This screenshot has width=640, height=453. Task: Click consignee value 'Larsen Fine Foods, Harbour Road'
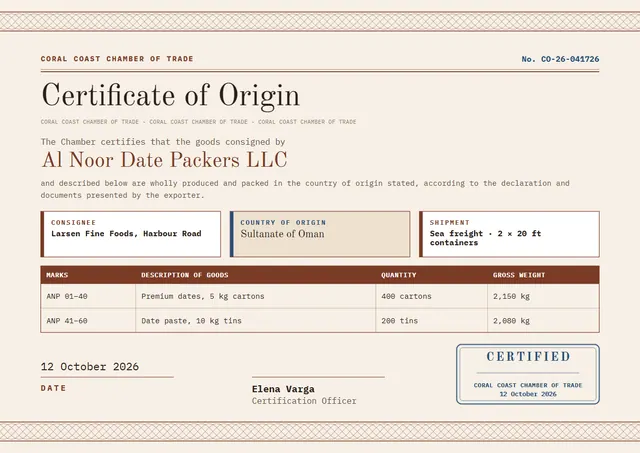coord(126,233)
